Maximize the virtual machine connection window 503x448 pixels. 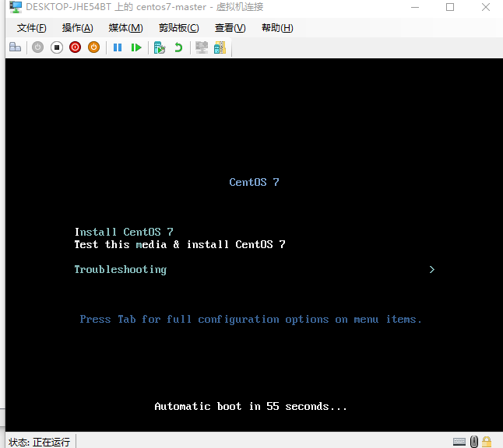click(450, 7)
